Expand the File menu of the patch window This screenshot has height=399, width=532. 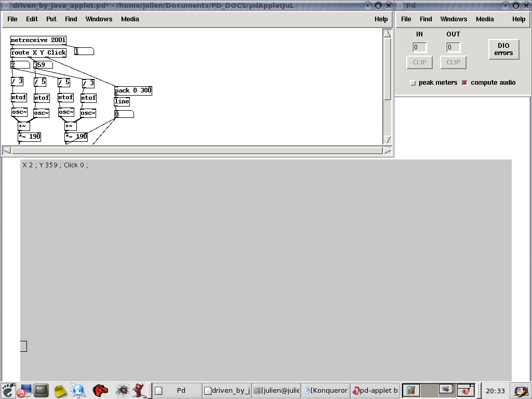12,19
